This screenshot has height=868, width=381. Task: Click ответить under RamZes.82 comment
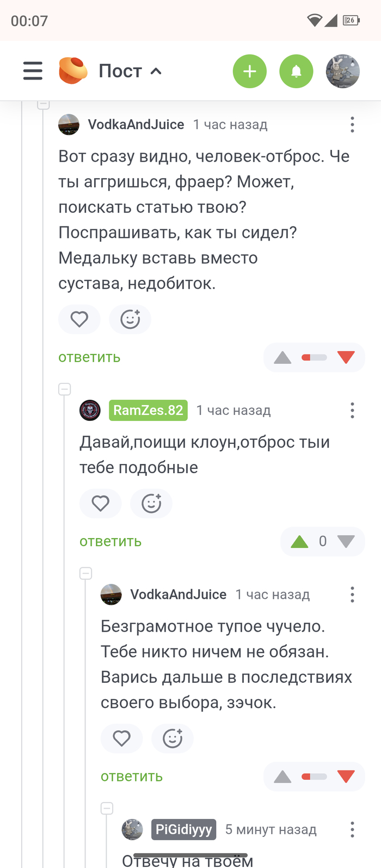click(x=110, y=541)
